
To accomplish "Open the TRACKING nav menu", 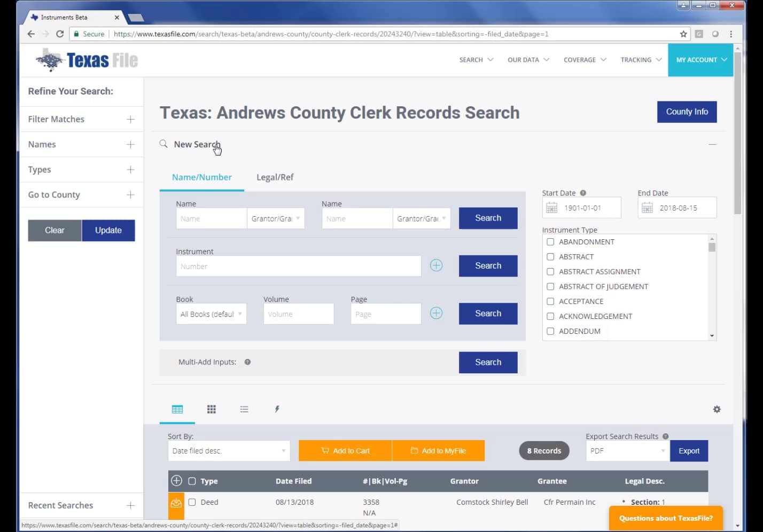I will click(x=641, y=60).
